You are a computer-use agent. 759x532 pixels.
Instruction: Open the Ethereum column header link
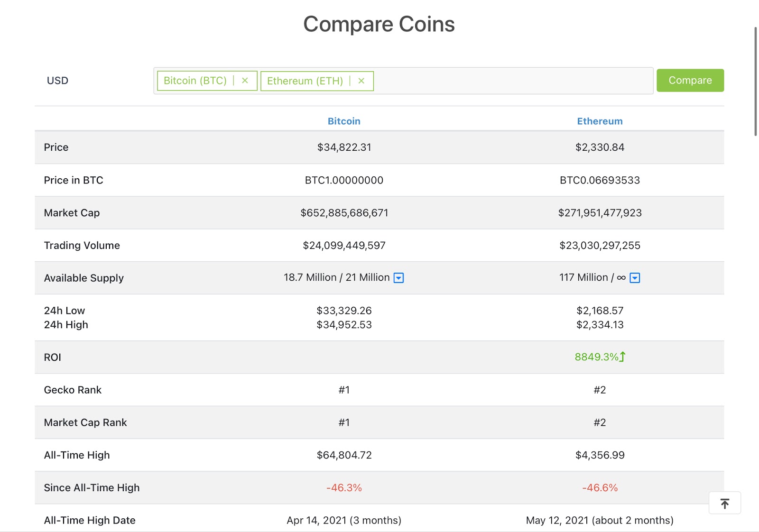[600, 121]
